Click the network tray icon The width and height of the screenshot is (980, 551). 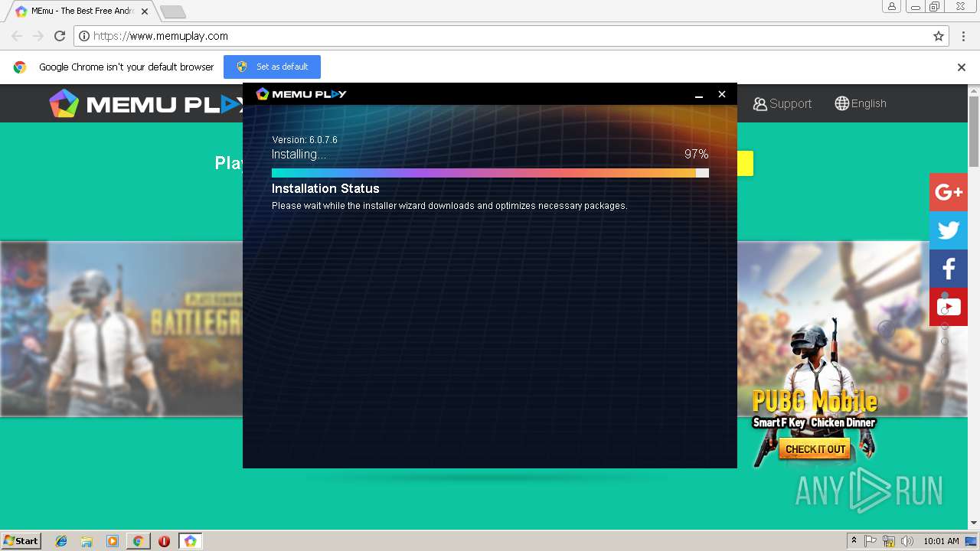[x=889, y=541]
